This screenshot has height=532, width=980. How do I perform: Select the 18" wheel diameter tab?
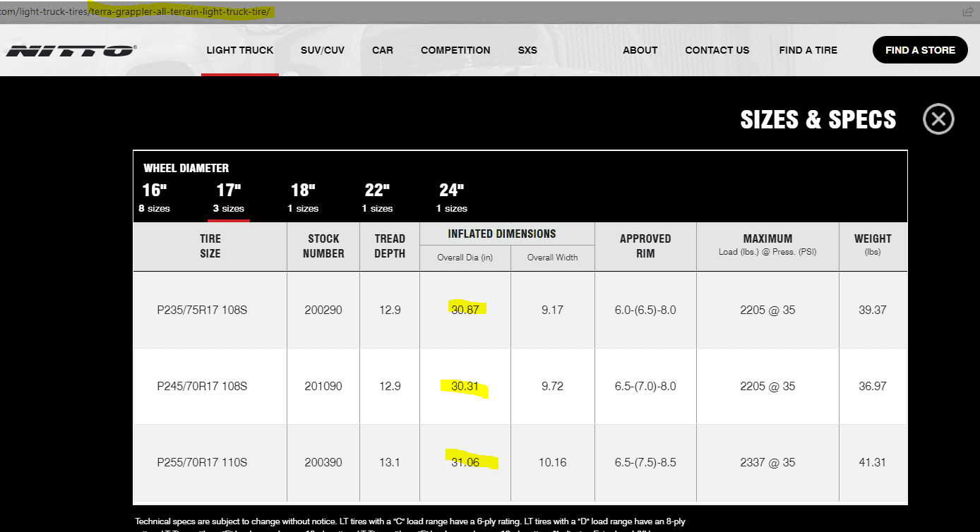[x=303, y=198]
